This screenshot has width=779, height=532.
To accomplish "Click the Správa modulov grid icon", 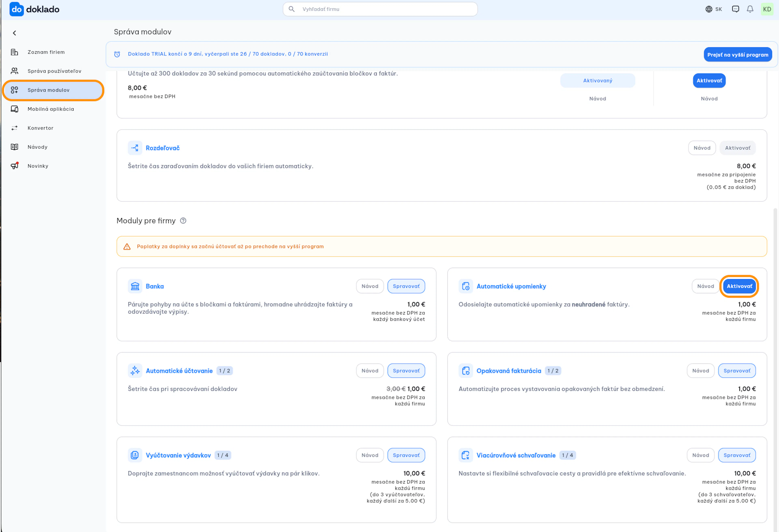I will tap(14, 90).
